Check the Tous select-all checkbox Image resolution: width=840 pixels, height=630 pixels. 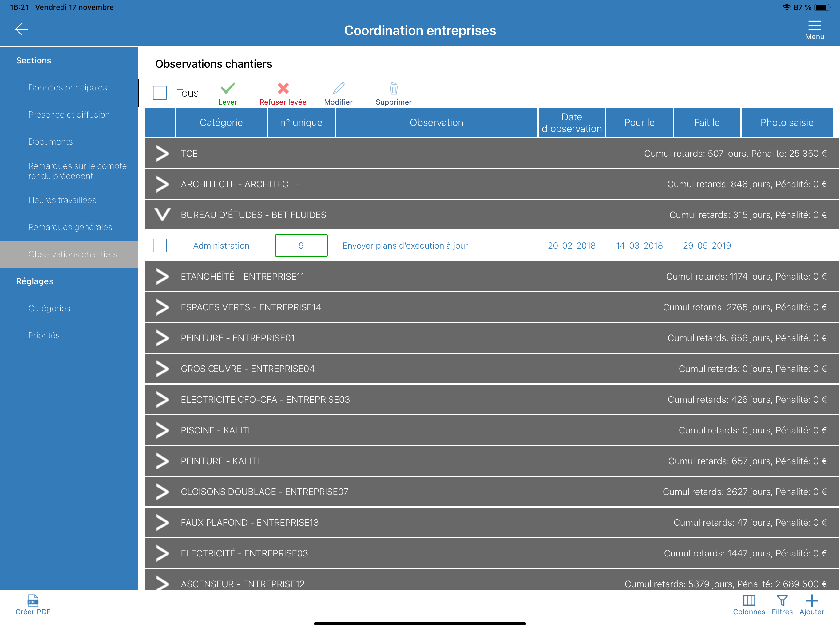coord(160,93)
